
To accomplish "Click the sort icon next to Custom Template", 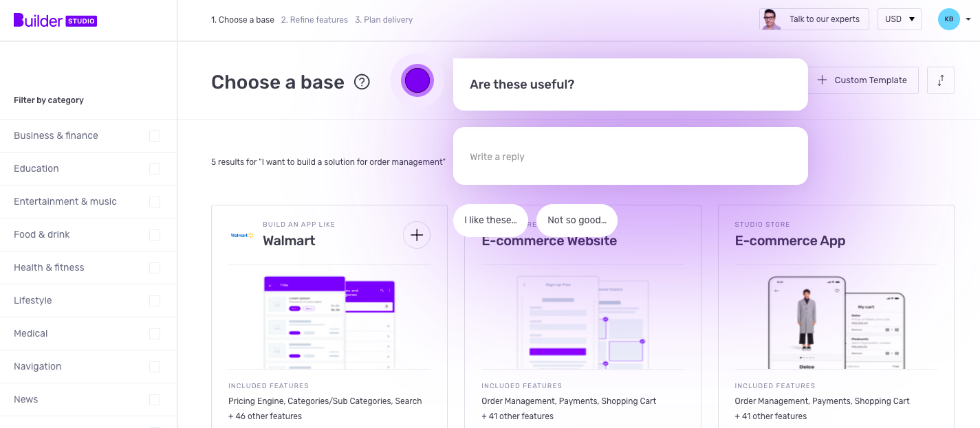I will click(940, 80).
